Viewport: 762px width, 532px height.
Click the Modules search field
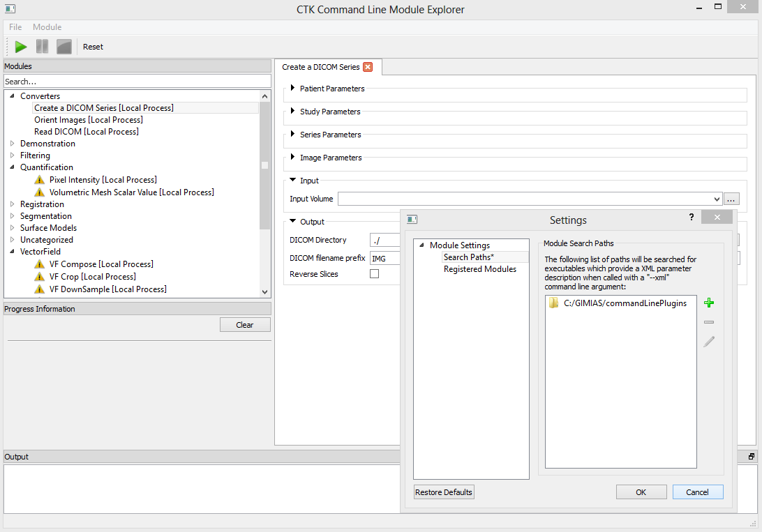137,82
